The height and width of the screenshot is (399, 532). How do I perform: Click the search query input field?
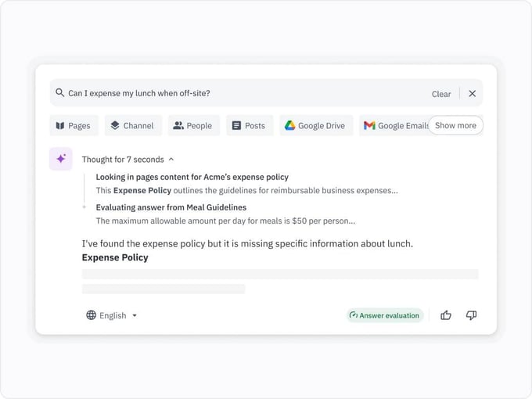coord(235,94)
